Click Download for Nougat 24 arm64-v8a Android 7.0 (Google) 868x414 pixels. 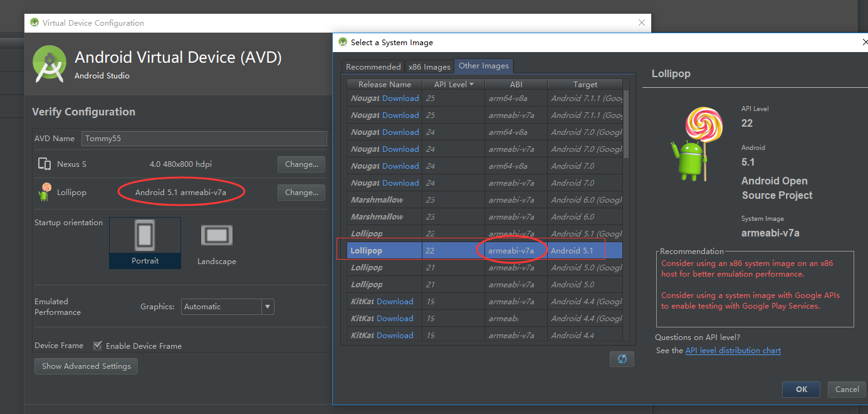(400, 132)
